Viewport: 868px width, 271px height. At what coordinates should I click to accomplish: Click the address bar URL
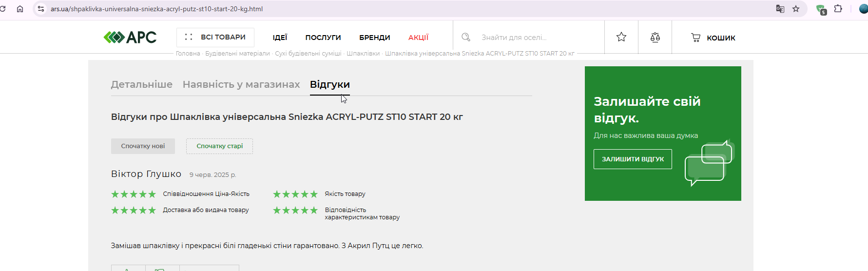point(156,9)
